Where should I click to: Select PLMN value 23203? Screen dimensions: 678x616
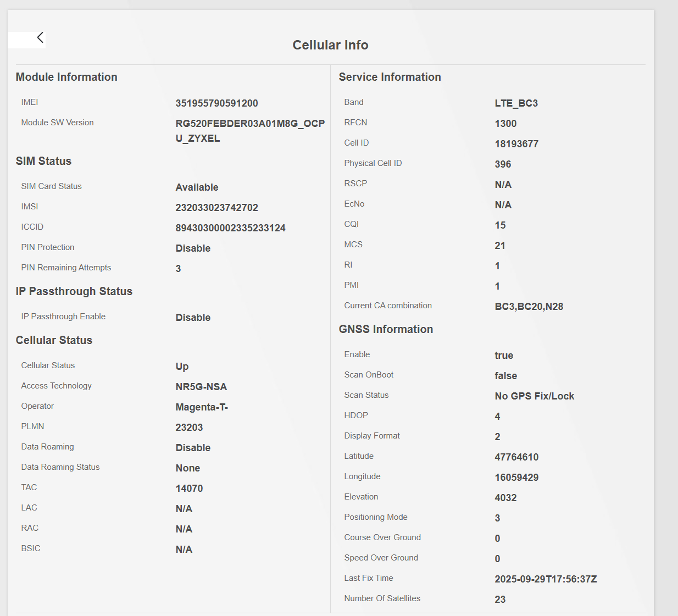189,428
